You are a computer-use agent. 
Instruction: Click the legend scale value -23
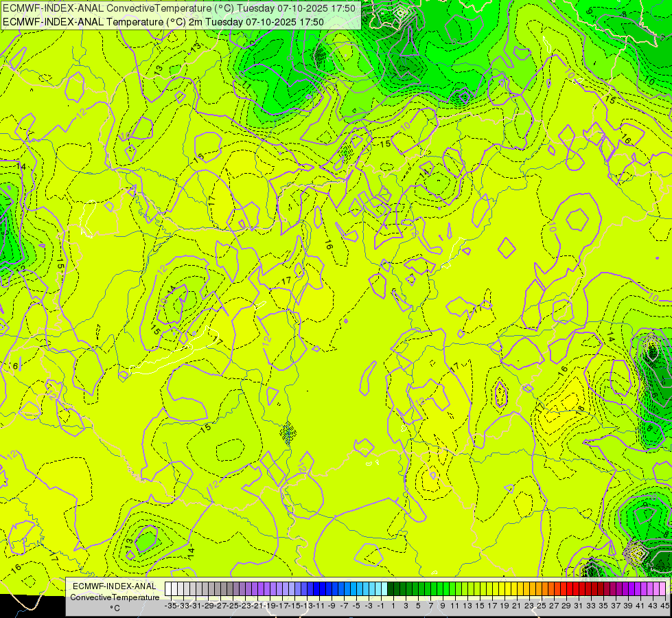coord(246,606)
